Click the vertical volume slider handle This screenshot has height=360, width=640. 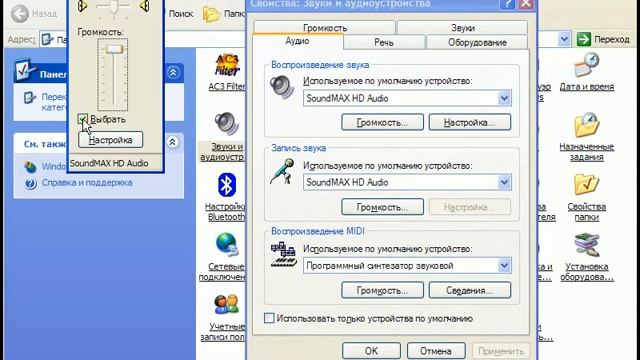coord(113,49)
